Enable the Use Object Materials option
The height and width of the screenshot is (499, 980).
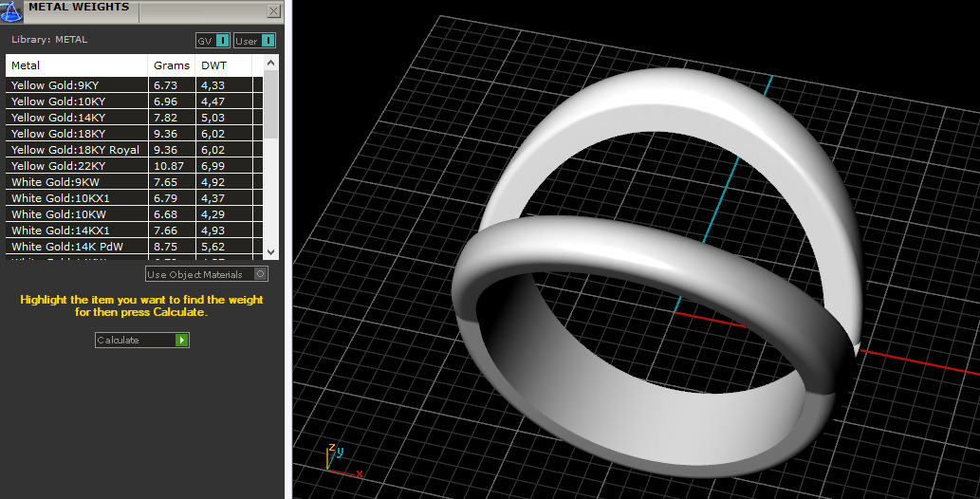(x=206, y=274)
